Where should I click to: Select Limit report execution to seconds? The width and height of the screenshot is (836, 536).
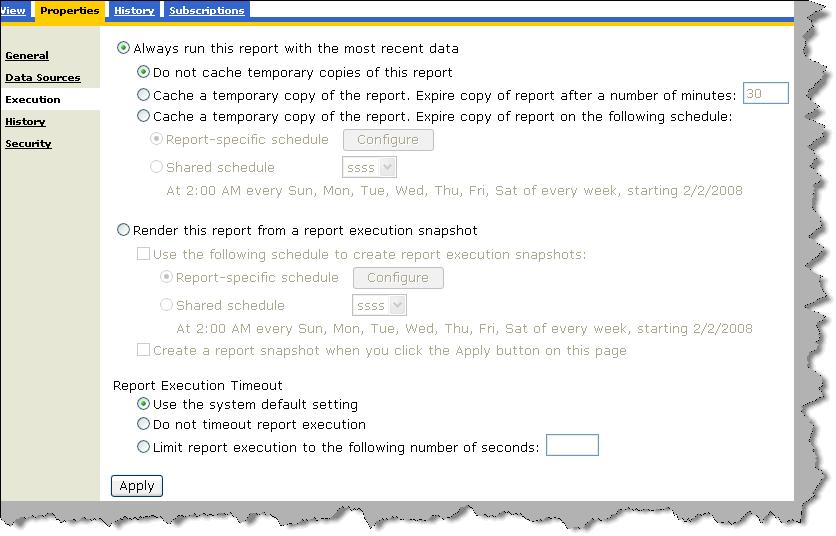[x=143, y=446]
